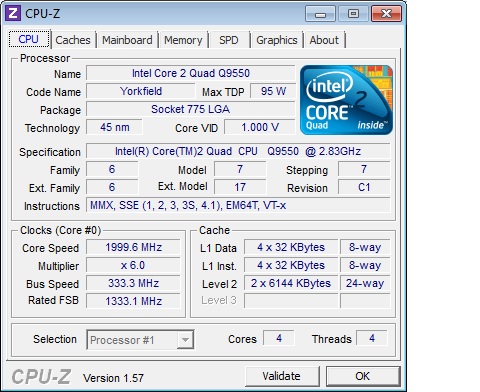
Task: Click the Instructions field listing MMX, SSE
Action: point(238,205)
